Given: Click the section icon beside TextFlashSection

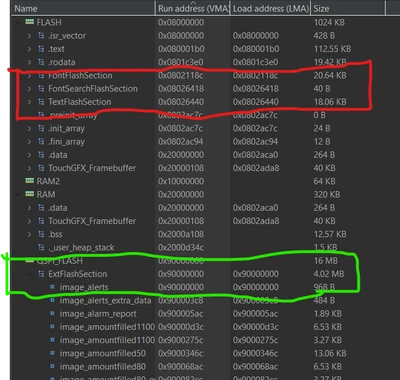Looking at the screenshot, I should (x=41, y=102).
